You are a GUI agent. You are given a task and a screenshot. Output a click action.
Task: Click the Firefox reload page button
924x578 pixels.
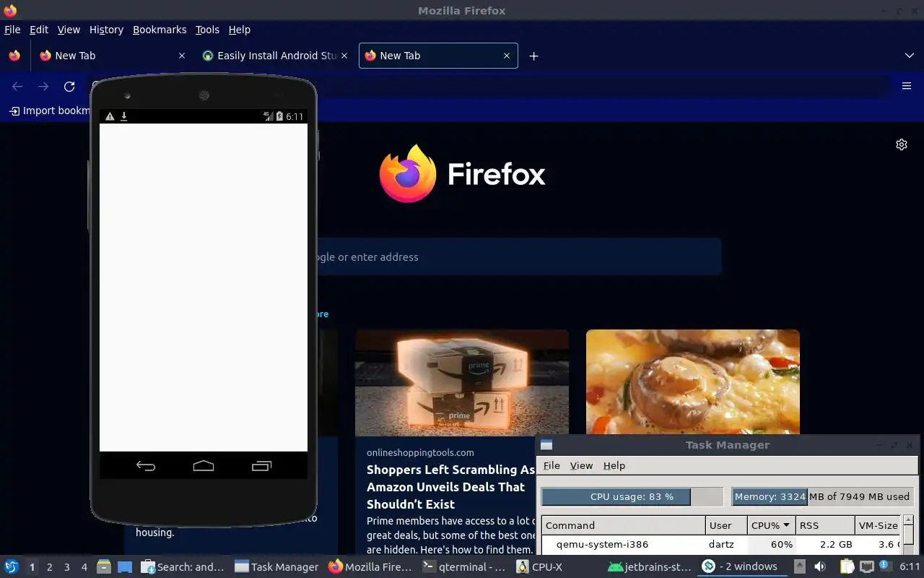69,87
